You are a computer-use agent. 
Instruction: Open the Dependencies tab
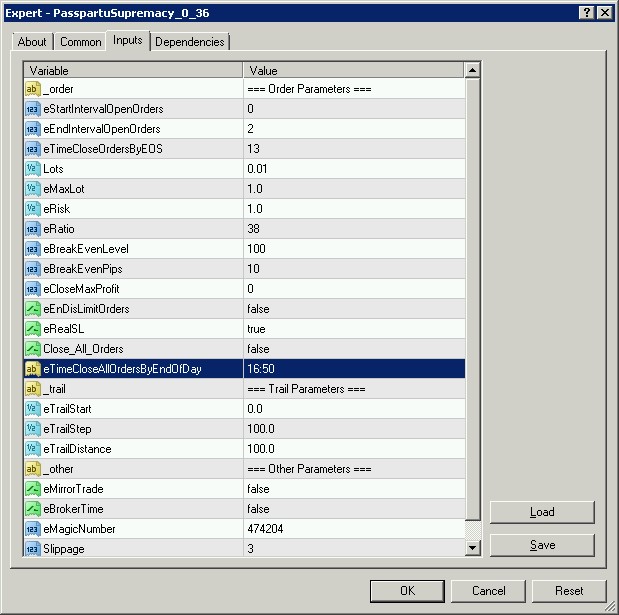[x=189, y=42]
